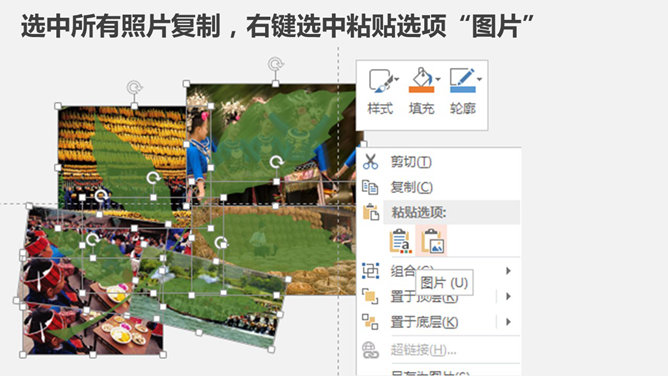Choose the keep-text paste option icon
Screen dimensions: 668x376
[400, 241]
